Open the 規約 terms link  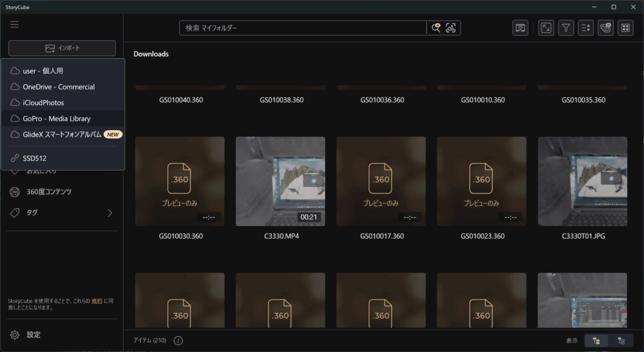97,302
